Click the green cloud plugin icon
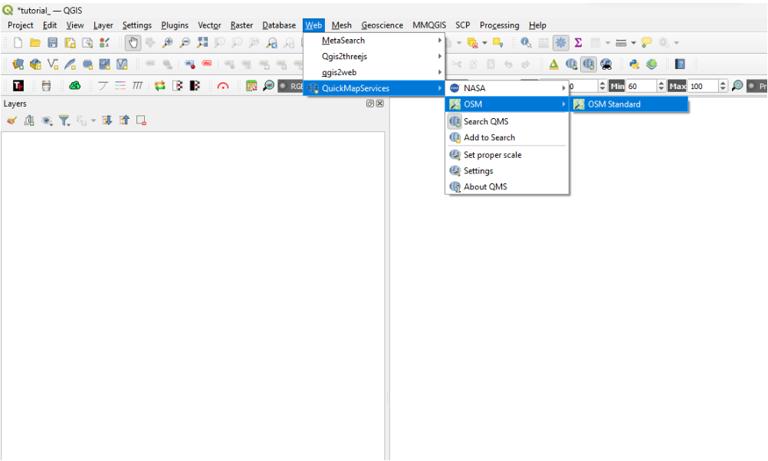The height and width of the screenshot is (461, 768). (74, 86)
